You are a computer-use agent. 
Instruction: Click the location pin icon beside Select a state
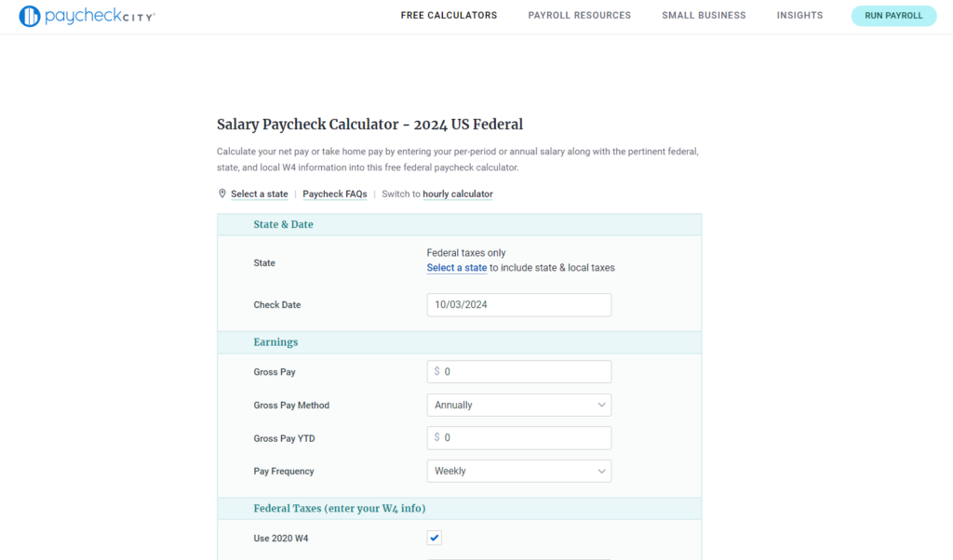pos(221,193)
